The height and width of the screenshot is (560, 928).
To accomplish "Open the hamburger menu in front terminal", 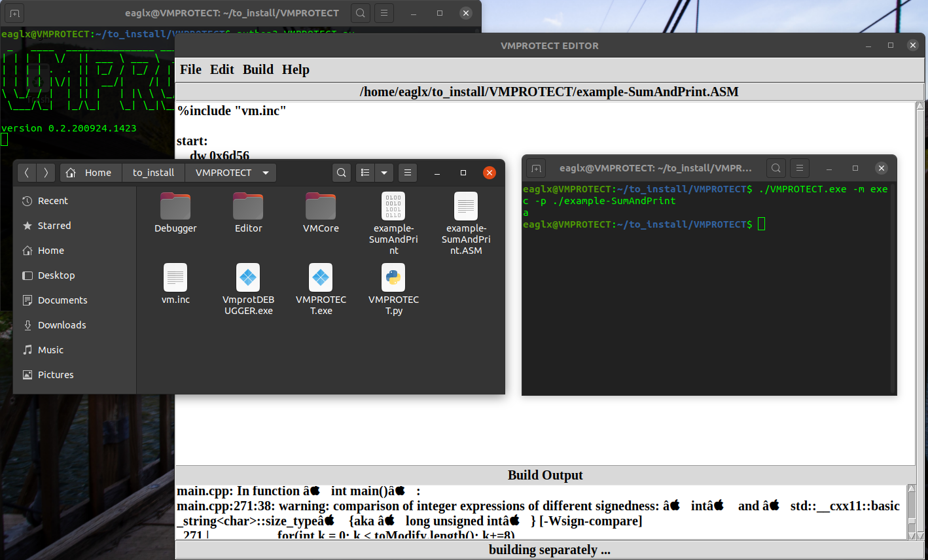I will tap(800, 168).
